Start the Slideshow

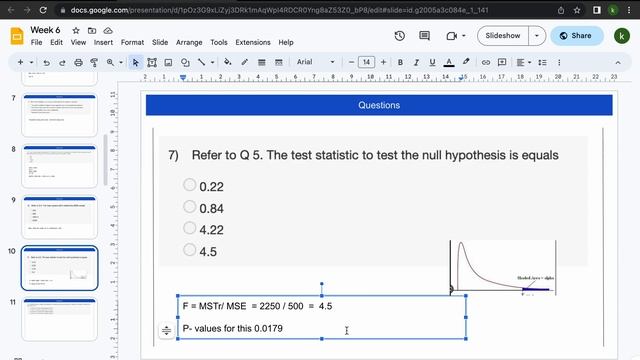tap(503, 36)
